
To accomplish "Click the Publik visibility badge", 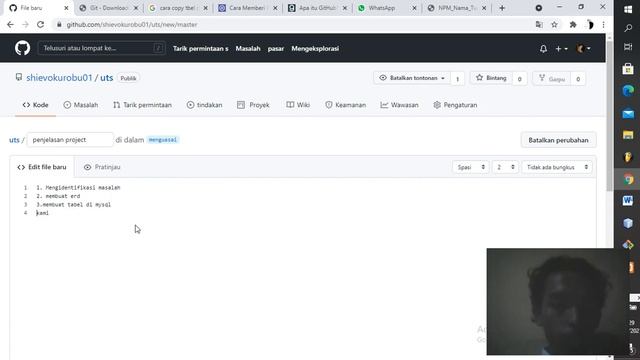I will pos(128,78).
